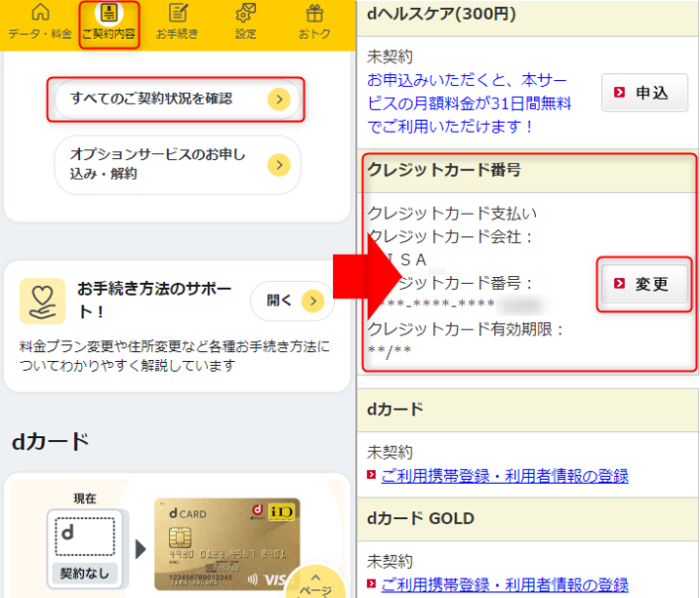Click the 申込 button for dヘルスケア
This screenshot has height=598, width=700.
[x=644, y=93]
